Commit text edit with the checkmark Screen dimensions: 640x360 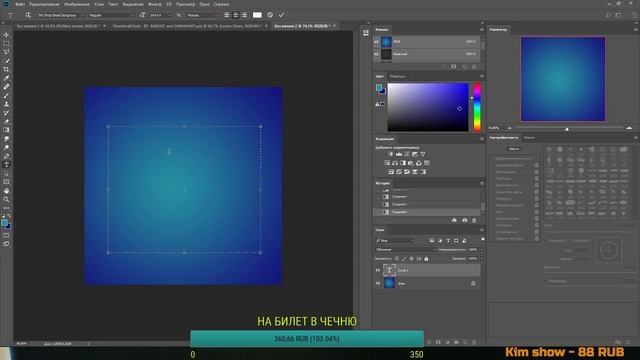point(282,15)
